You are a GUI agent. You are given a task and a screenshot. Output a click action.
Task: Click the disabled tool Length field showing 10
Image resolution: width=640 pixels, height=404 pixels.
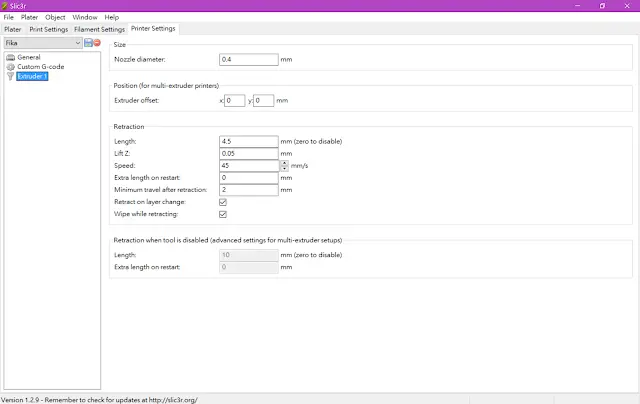point(249,255)
